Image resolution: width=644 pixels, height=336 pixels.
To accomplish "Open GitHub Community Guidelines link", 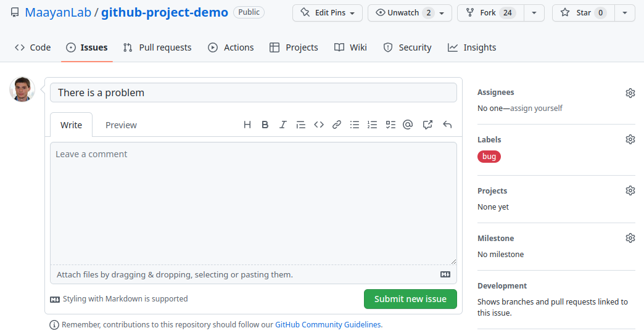I will (x=328, y=325).
